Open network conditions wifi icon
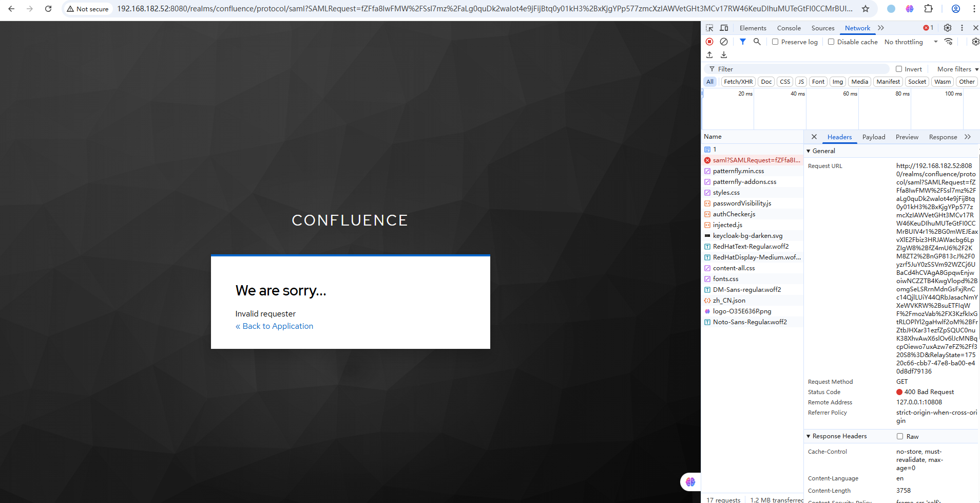Screen dimensions: 980x503 click(x=949, y=42)
